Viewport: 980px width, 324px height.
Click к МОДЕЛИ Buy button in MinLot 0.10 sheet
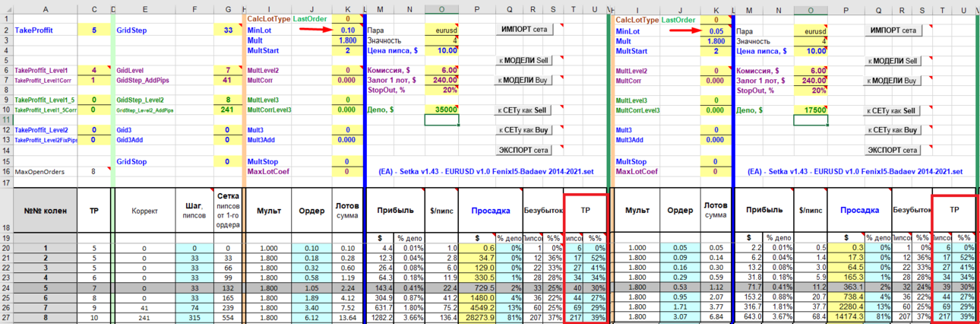[524, 80]
